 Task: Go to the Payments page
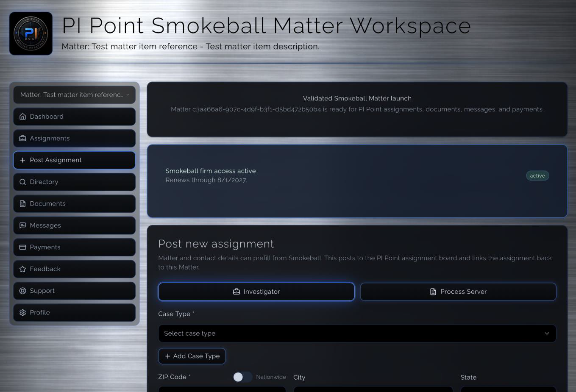tap(75, 247)
